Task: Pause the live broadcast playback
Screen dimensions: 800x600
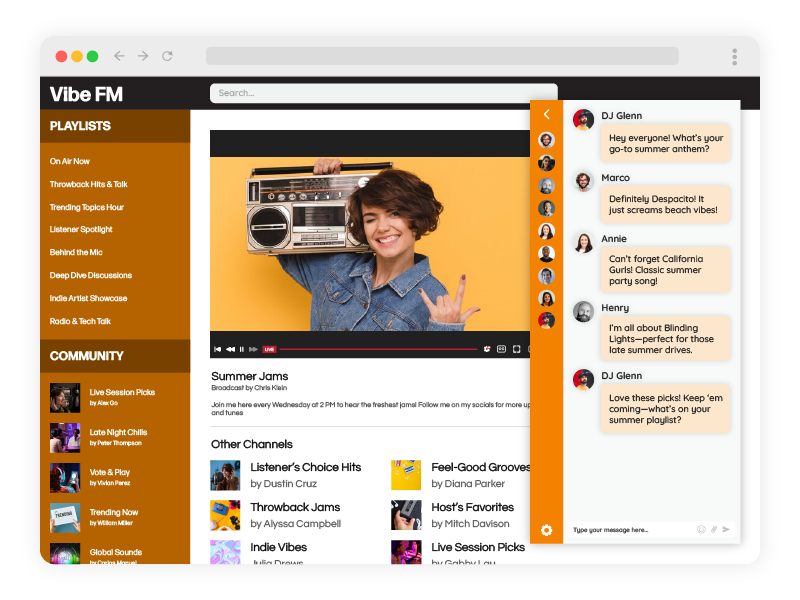Action: [242, 349]
